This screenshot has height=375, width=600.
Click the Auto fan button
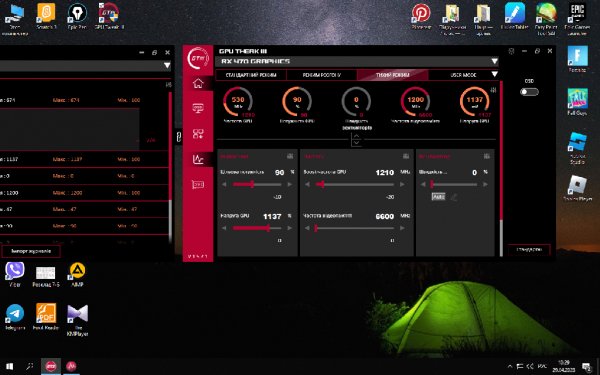[x=438, y=197]
